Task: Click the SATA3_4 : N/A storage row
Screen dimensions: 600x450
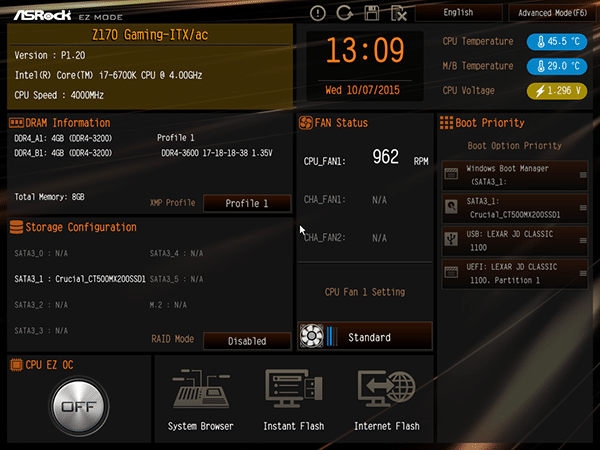Action: click(176, 253)
